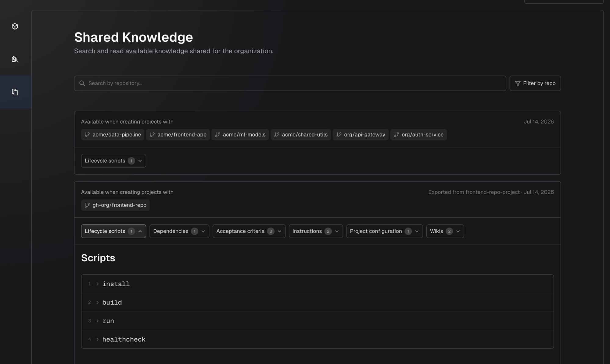The height and width of the screenshot is (364, 610).
Task: Click the Scripts heading
Action: click(x=98, y=258)
